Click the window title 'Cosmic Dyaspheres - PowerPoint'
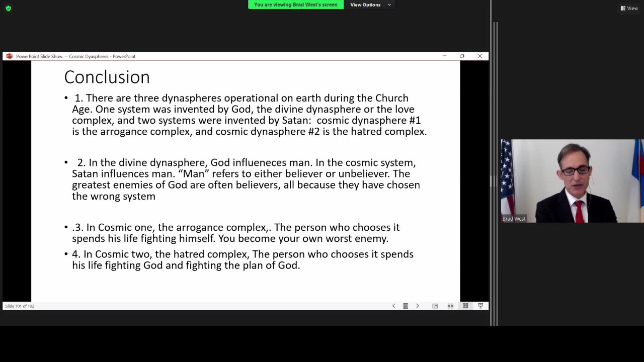The image size is (644, 362). pos(102,56)
